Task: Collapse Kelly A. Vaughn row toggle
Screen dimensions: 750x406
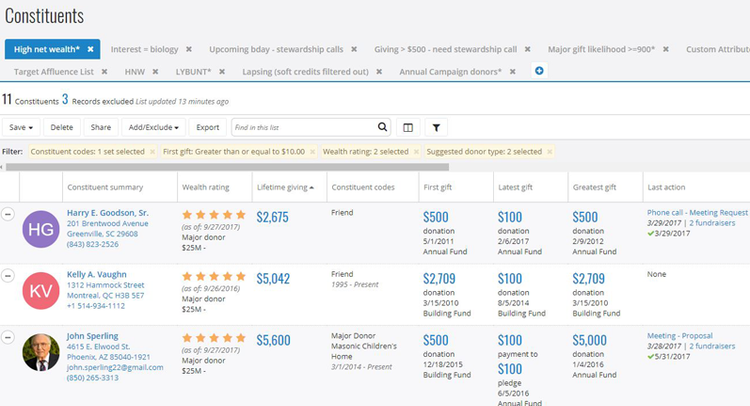Action: click(8, 275)
